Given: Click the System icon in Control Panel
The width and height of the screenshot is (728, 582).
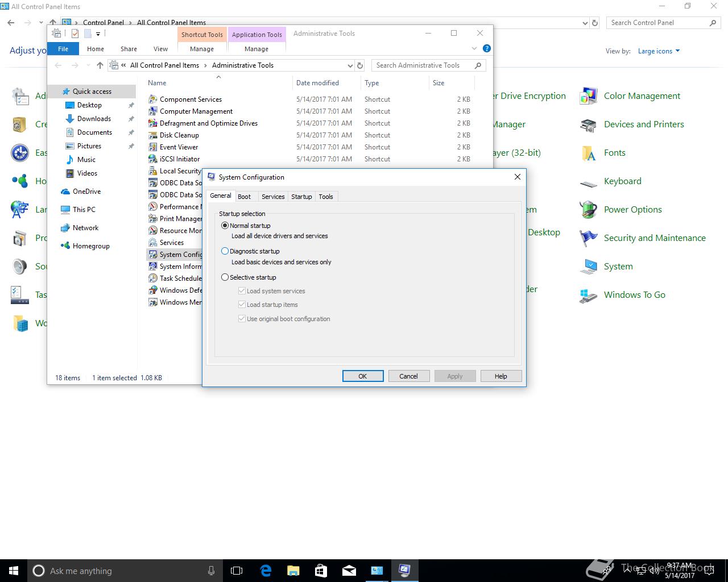Looking at the screenshot, I should 588,267.
